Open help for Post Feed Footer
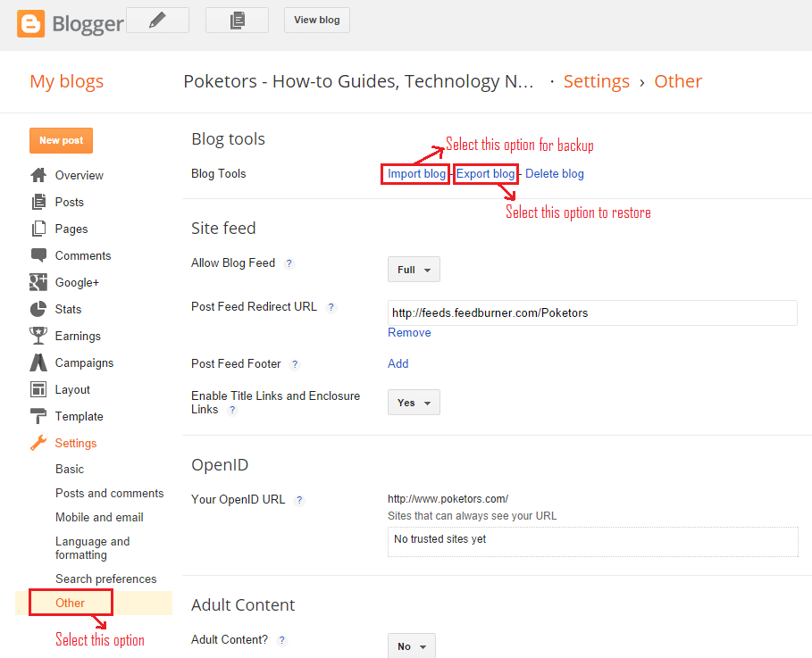Screen dimensions: 812x658 [x=295, y=364]
